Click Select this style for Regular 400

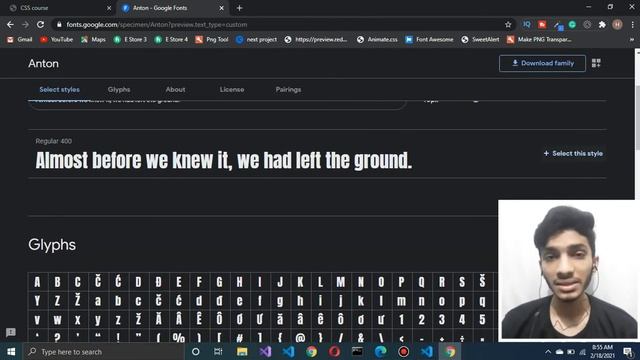tap(573, 153)
